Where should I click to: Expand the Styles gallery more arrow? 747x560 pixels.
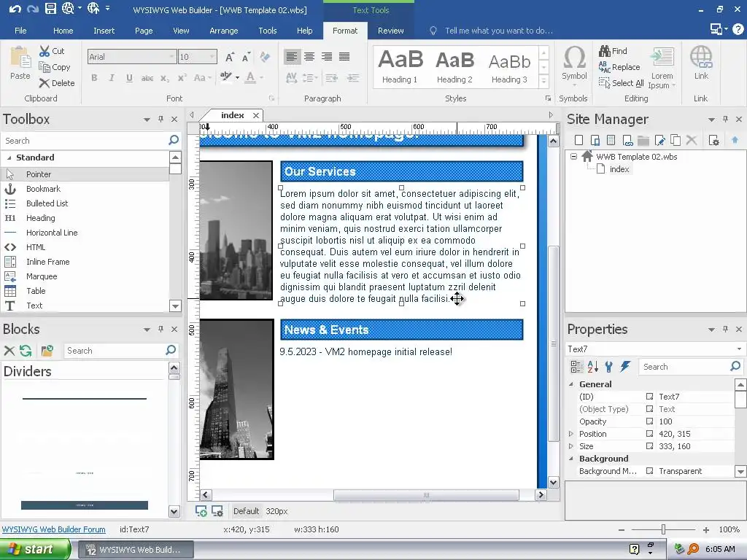click(543, 82)
